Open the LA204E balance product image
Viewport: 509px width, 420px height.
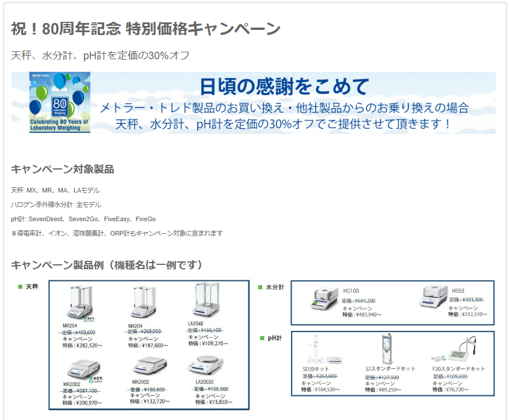click(208, 300)
